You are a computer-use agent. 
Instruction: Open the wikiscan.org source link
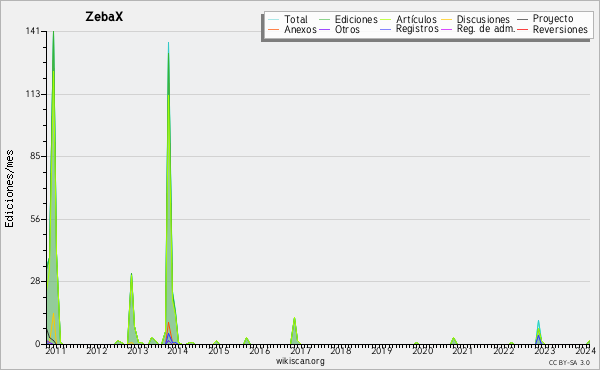pos(300,361)
